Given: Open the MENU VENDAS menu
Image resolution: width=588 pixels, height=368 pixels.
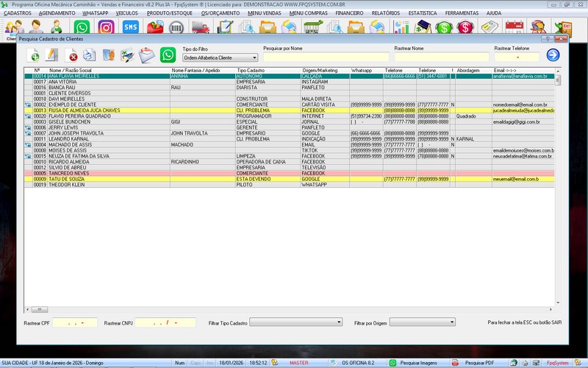Looking at the screenshot, I should (265, 13).
